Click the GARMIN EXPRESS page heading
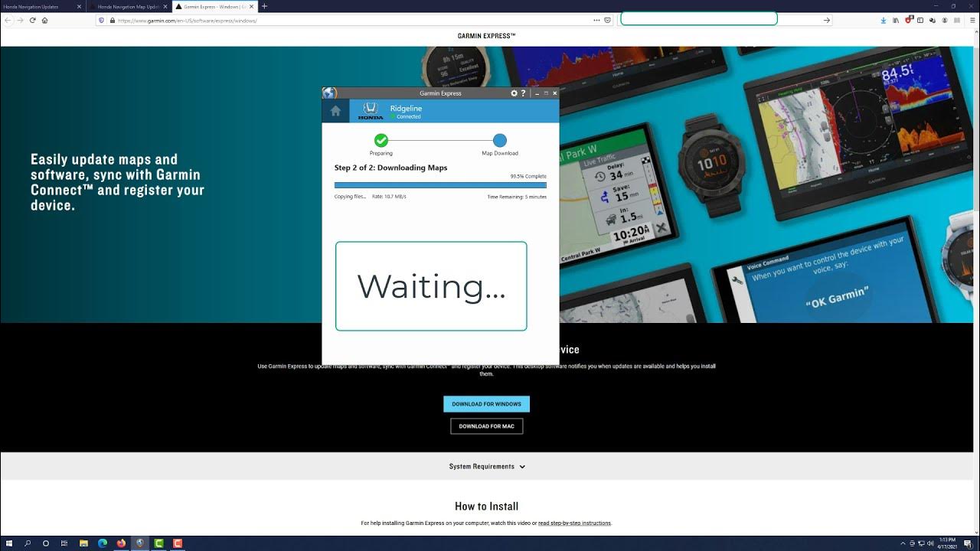 pyautogui.click(x=486, y=36)
